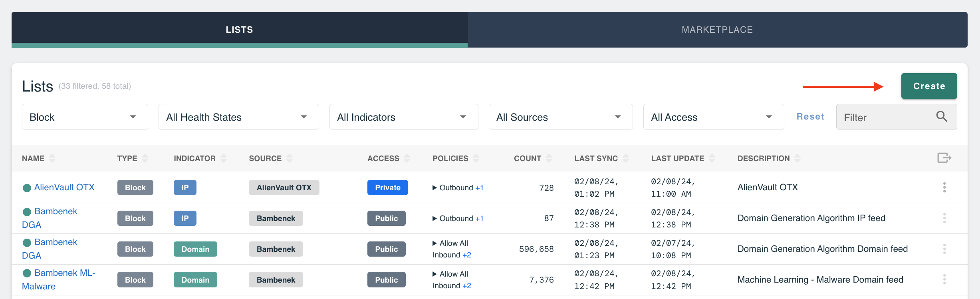Select the count value 596,658

coord(536,249)
